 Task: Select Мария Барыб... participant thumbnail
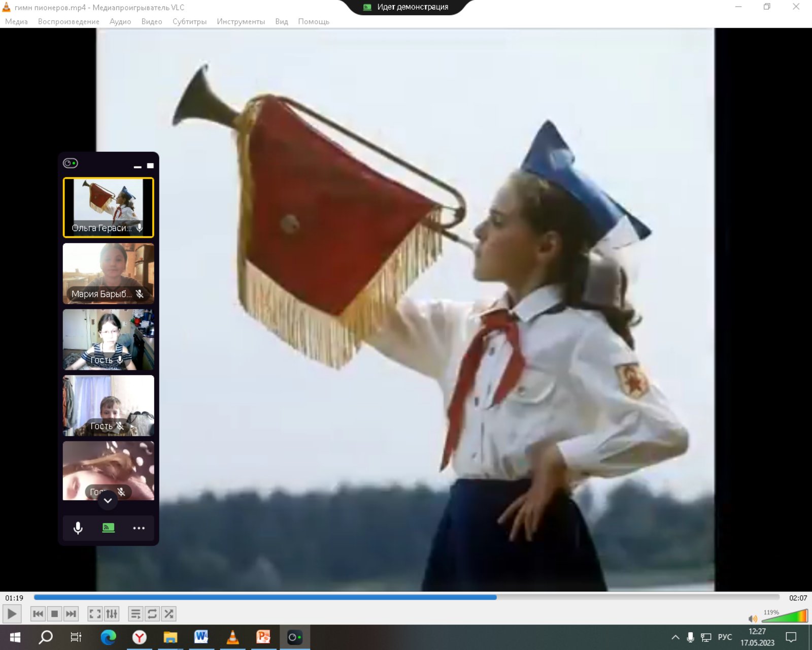click(x=108, y=273)
